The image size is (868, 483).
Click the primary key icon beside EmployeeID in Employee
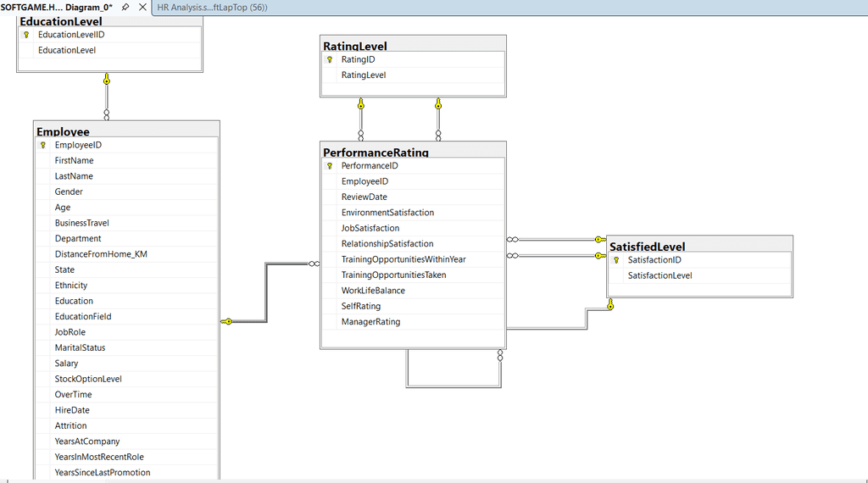(42, 145)
